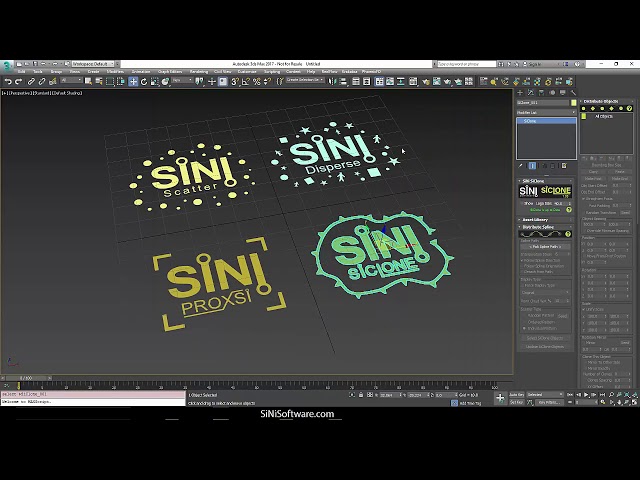Open the Create menu
The height and width of the screenshot is (480, 640).
tap(93, 72)
